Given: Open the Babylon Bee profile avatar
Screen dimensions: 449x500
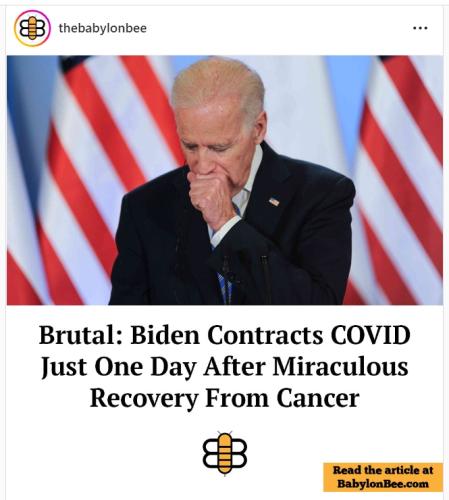Looking at the screenshot, I should 32,28.
